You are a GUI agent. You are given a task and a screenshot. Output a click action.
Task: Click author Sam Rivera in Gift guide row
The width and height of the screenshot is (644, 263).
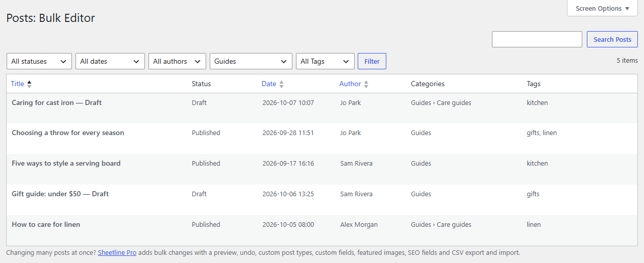point(356,194)
